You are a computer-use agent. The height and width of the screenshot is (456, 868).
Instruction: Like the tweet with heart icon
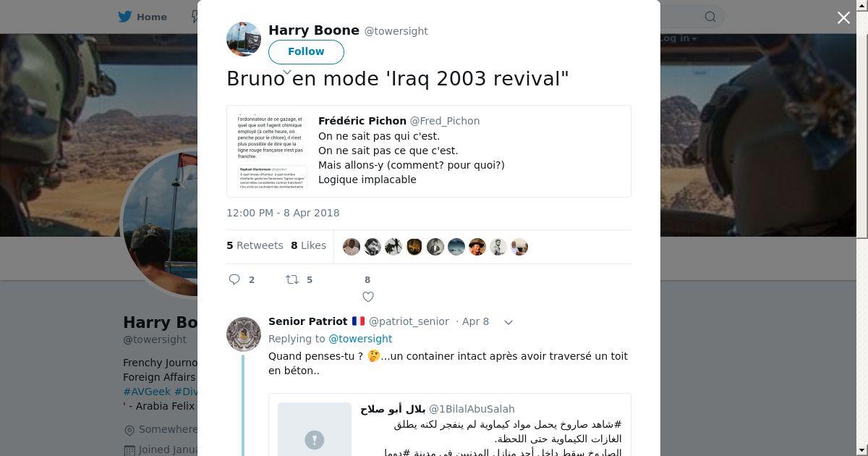coord(367,297)
